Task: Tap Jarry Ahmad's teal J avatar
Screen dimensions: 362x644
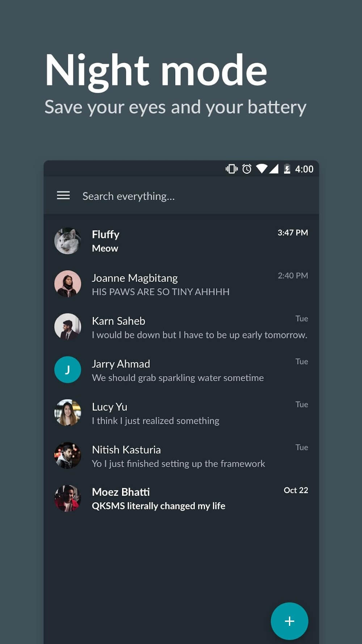Action: pos(68,370)
